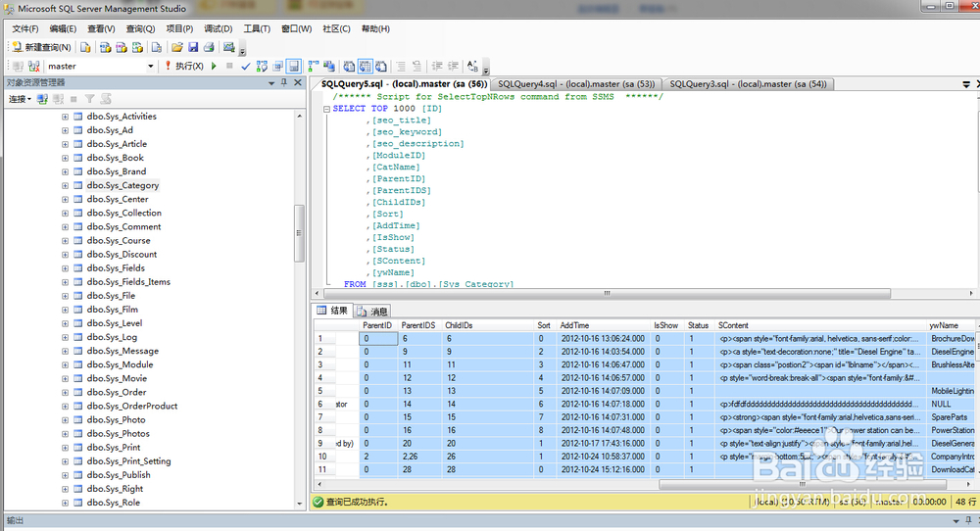Expand the dbo.Sys_Category table node
The width and height of the screenshot is (980, 531).
65,185
